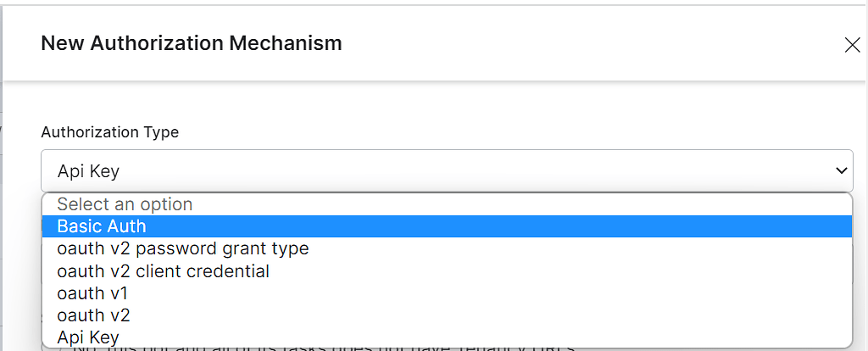Choose the 'Select an option' placeholder entry
This screenshot has height=351, width=868.
click(x=125, y=204)
